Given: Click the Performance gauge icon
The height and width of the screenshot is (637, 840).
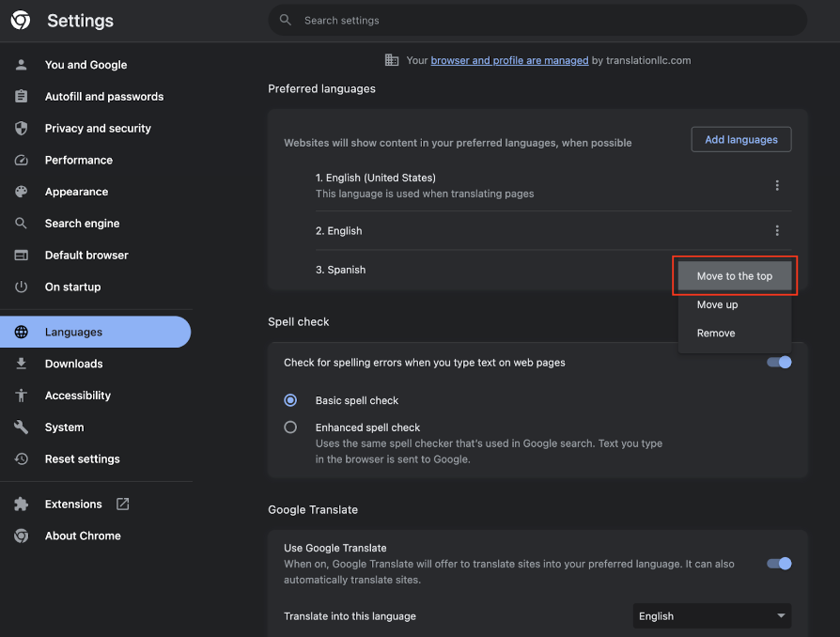Looking at the screenshot, I should tap(21, 160).
